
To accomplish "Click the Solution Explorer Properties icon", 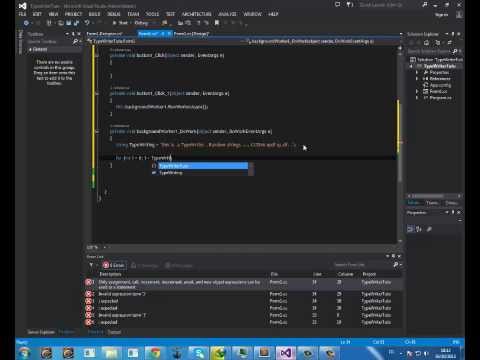I will pos(449,43).
